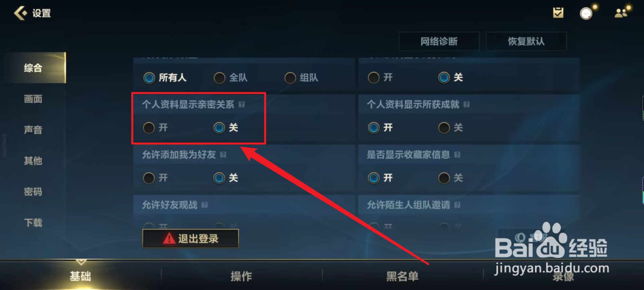The width and height of the screenshot is (644, 290).
Task: Click help icon beside 允许添加我为好友
Action: click(x=223, y=155)
